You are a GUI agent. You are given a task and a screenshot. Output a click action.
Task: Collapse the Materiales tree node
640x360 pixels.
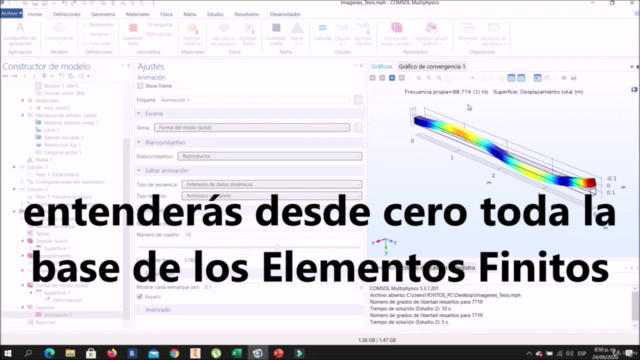22,100
